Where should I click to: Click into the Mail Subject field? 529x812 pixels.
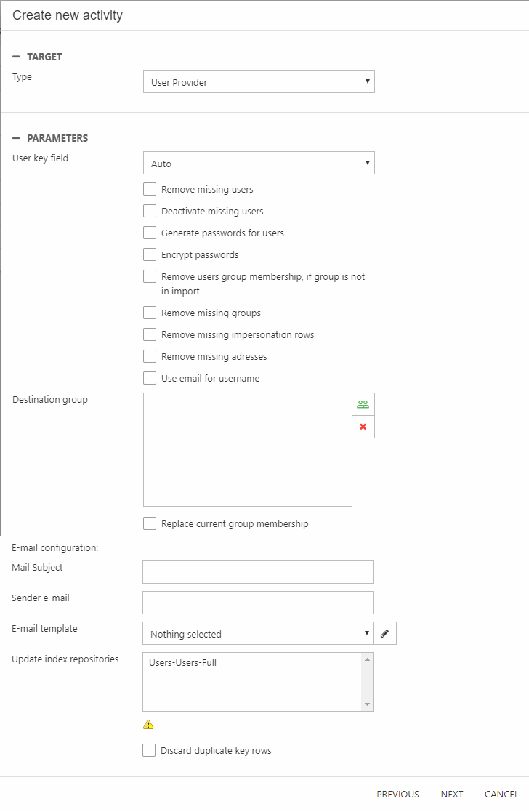pos(258,572)
